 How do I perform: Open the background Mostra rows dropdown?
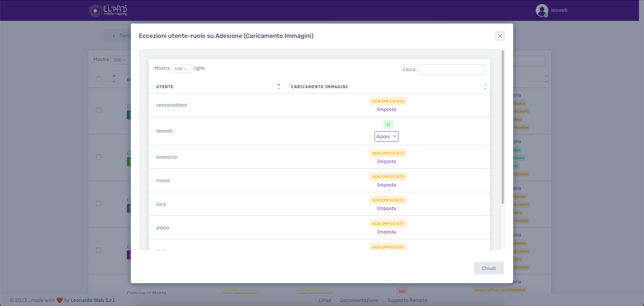120,60
